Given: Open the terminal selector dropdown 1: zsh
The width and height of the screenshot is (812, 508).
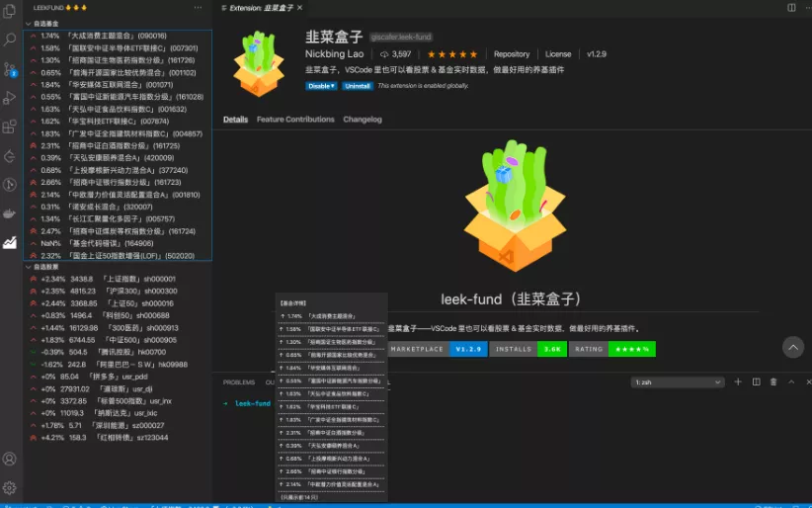Looking at the screenshot, I should pos(677,382).
